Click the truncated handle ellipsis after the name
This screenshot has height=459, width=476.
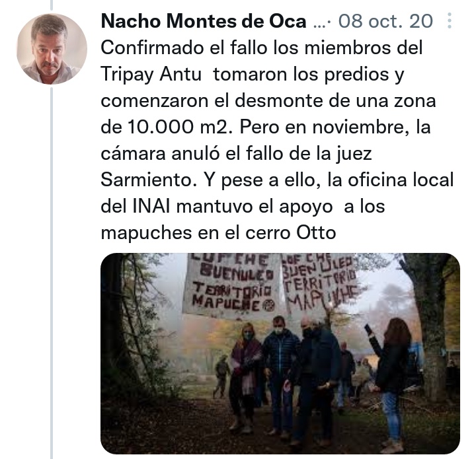(x=319, y=24)
